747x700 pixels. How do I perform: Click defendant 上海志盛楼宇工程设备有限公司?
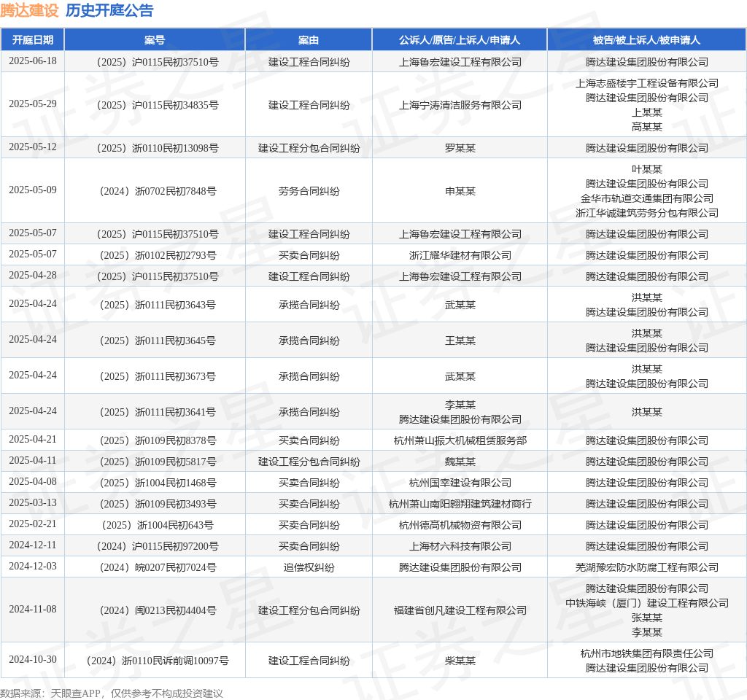point(647,83)
